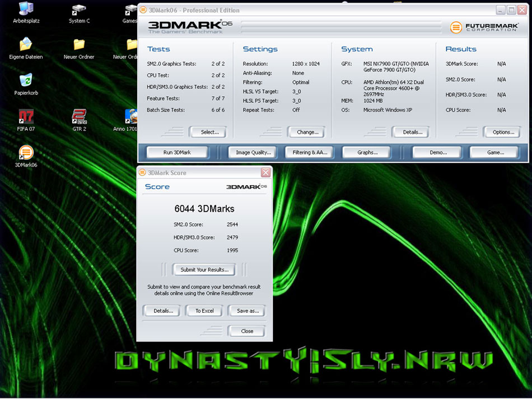Image resolution: width=532 pixels, height=399 pixels.
Task: Click the Close button in the Score dialog
Action: coord(246,331)
